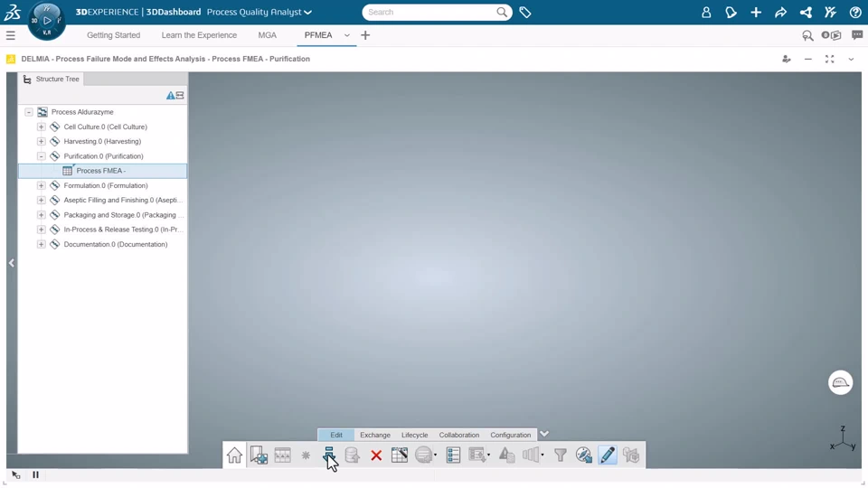868x488 pixels.
Task: Click the share arrow icon
Action: point(780,12)
